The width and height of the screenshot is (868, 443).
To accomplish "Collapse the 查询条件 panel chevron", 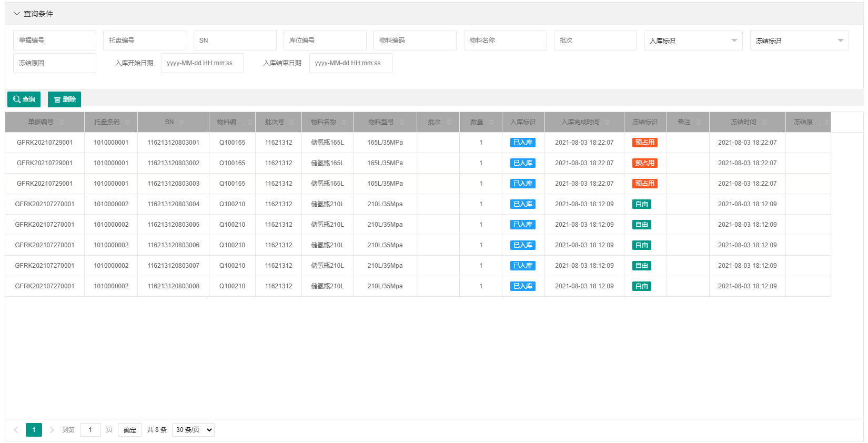I will click(16, 14).
